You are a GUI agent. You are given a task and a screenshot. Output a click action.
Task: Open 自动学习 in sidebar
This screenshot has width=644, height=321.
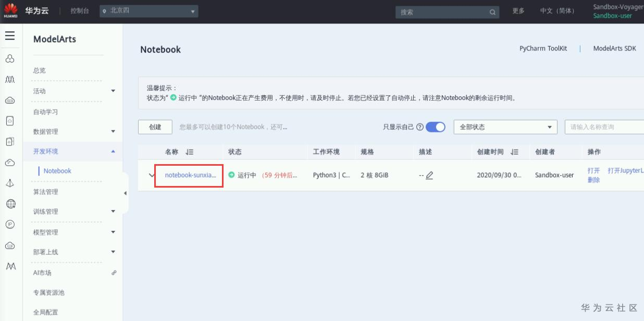pos(46,112)
